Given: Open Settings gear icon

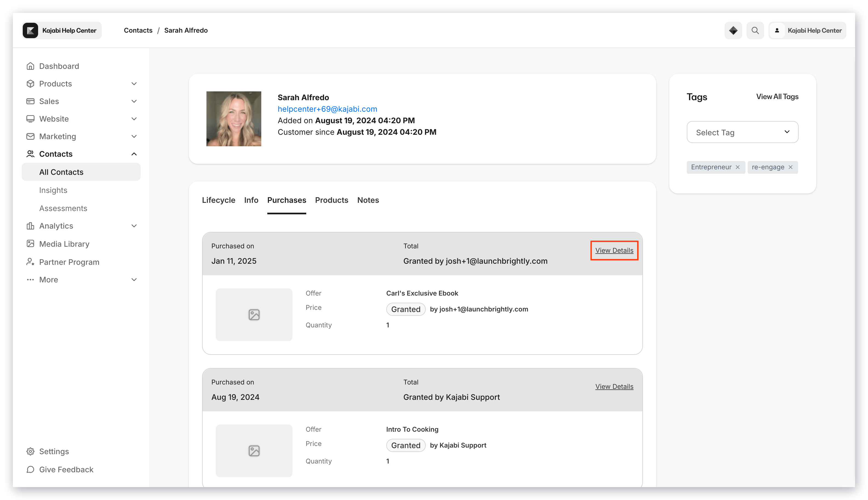Looking at the screenshot, I should 30,451.
